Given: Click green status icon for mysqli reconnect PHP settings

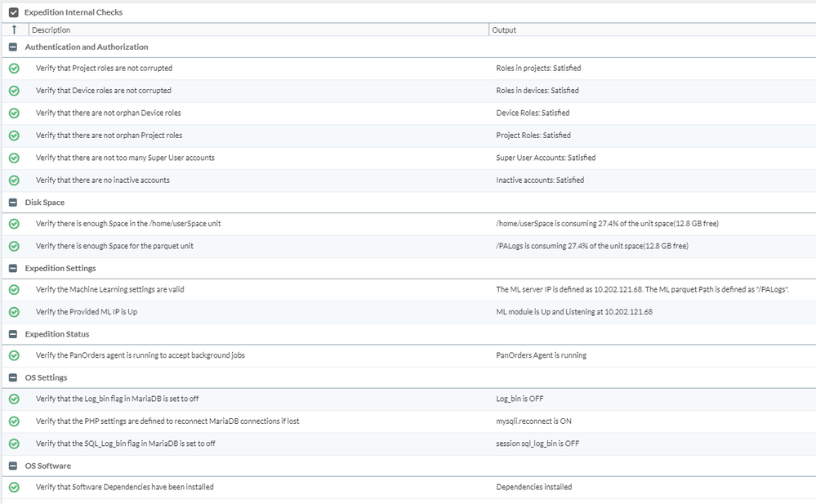Looking at the screenshot, I should tap(14, 421).
